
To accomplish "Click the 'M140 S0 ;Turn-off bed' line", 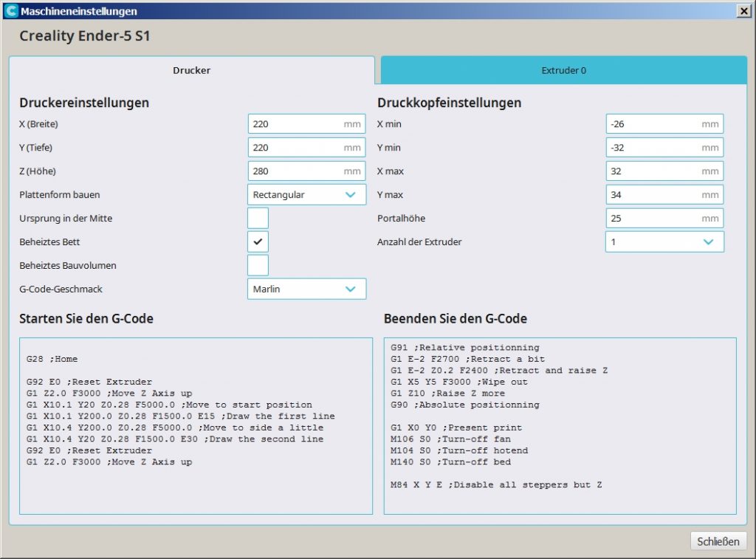I will tap(450, 462).
